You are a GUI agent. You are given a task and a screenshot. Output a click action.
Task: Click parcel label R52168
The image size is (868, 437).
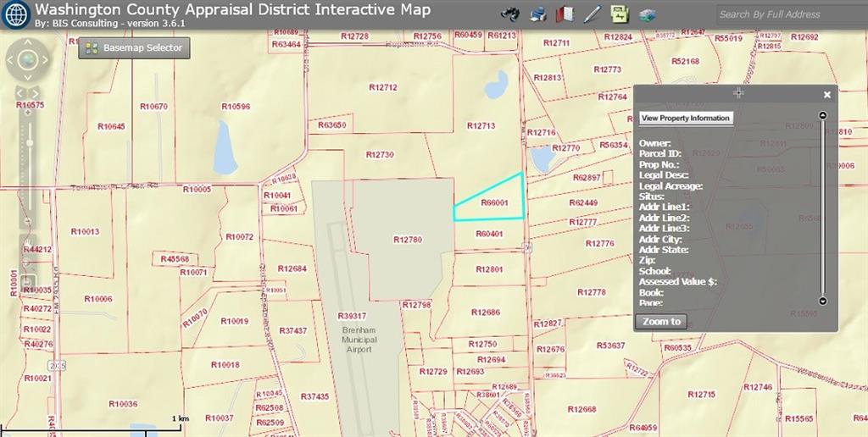click(x=685, y=61)
